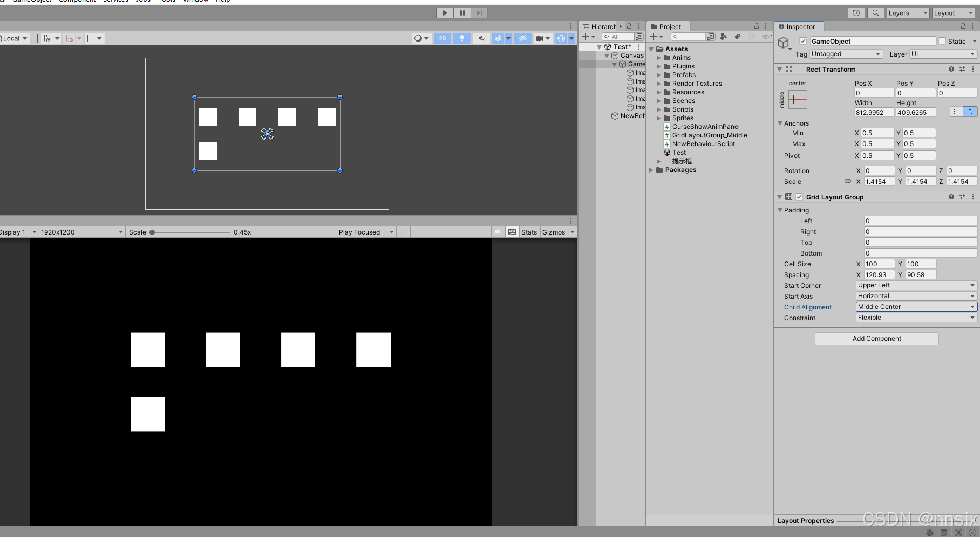Toggle scene visibility with the eye icon
Screen dimensions: 980x537
[522, 38]
